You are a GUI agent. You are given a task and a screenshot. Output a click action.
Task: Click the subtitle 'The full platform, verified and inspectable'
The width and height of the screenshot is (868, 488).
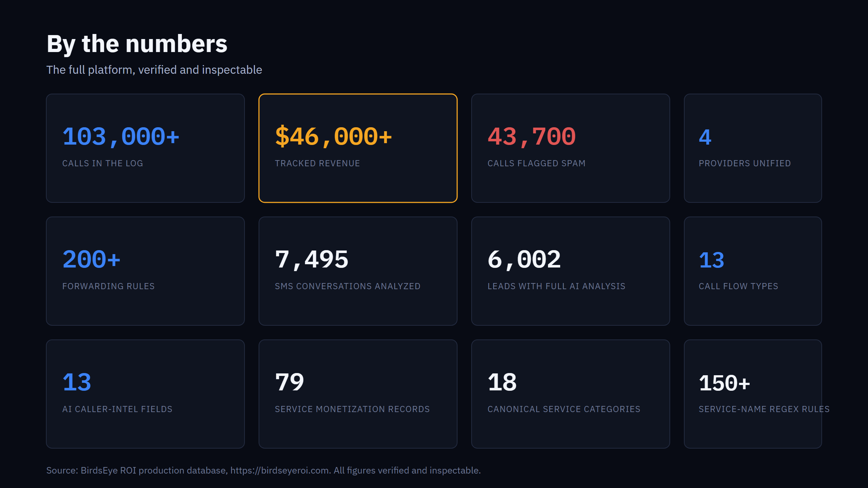[154, 70]
